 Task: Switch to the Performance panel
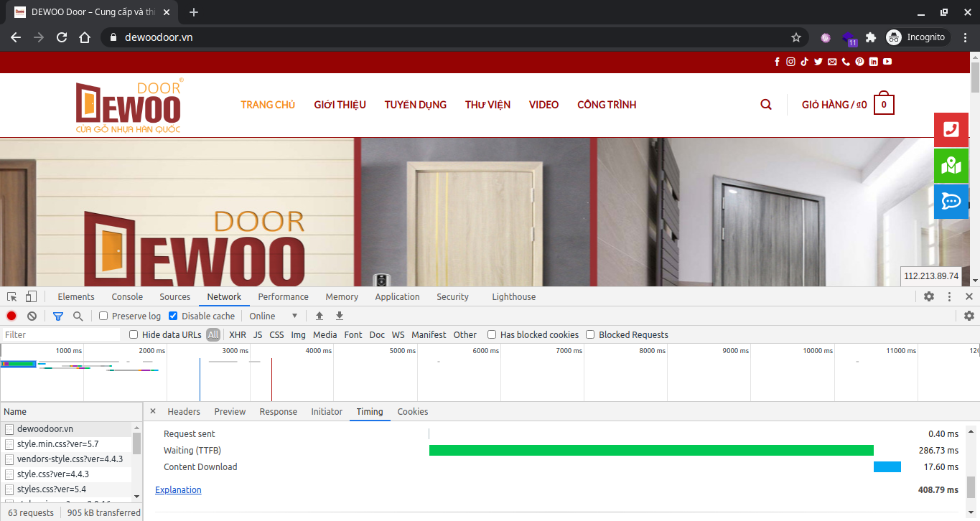pos(283,296)
